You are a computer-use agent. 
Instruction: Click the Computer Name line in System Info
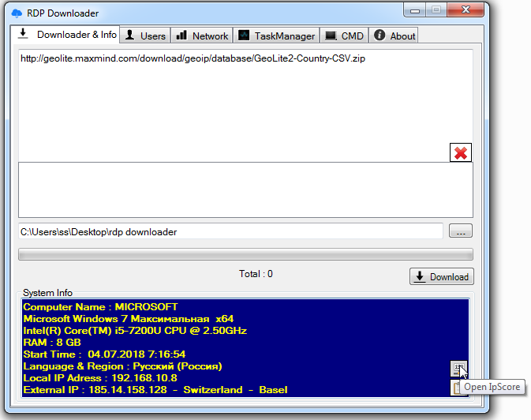click(x=101, y=307)
